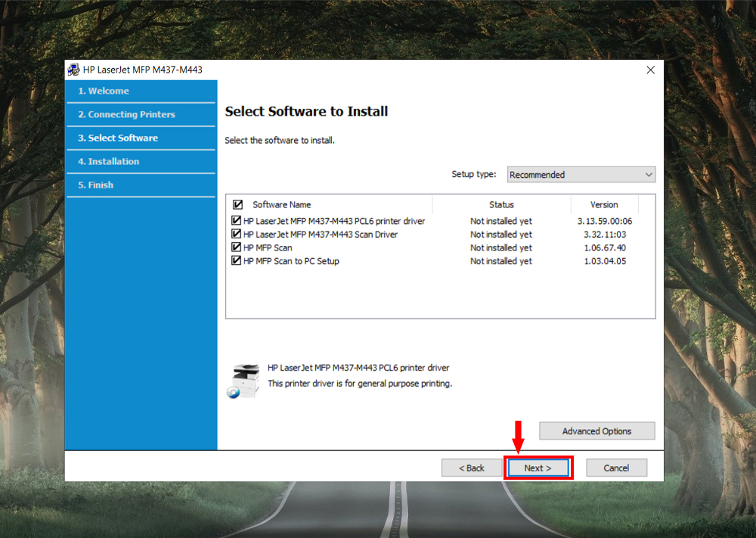Select the HP MFP Scan row text
Image resolution: width=756 pixels, height=538 pixels.
tap(268, 247)
